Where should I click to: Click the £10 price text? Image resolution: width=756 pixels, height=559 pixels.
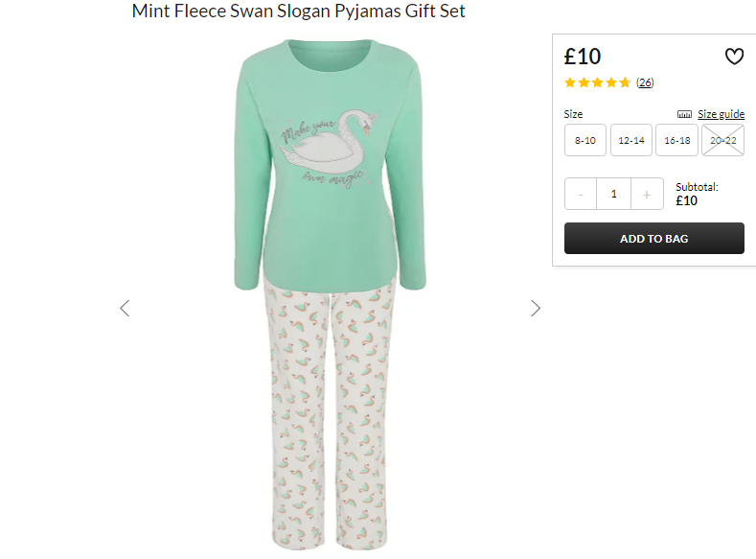583,57
